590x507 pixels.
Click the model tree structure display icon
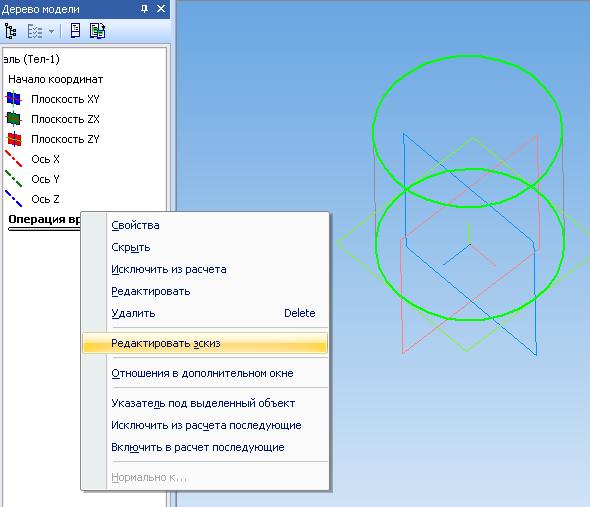[x=11, y=31]
